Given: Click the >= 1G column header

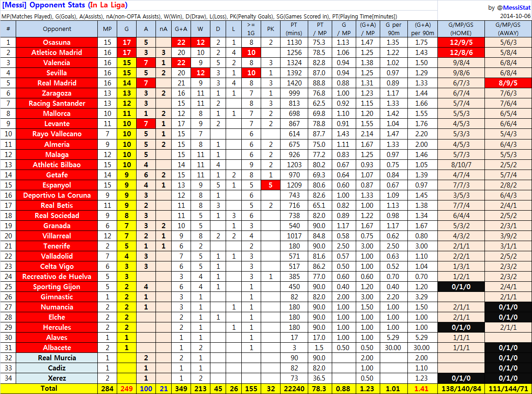Looking at the screenshot, I should (251, 29).
